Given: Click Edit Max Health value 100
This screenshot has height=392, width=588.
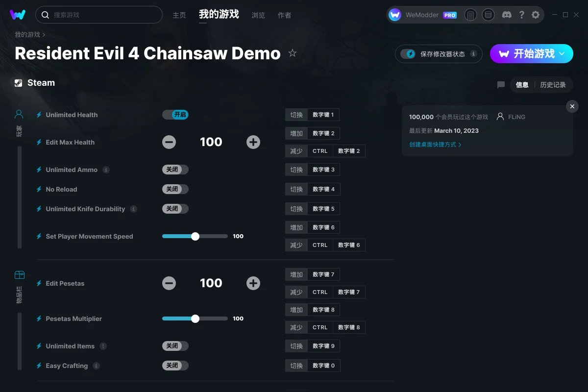Looking at the screenshot, I should [211, 142].
